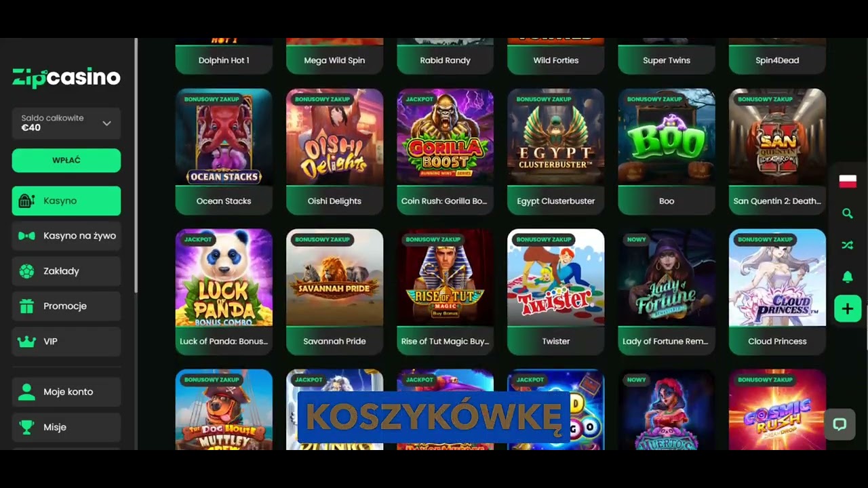Select the Polish flag language icon
Screen dimensions: 868x488
(847, 181)
